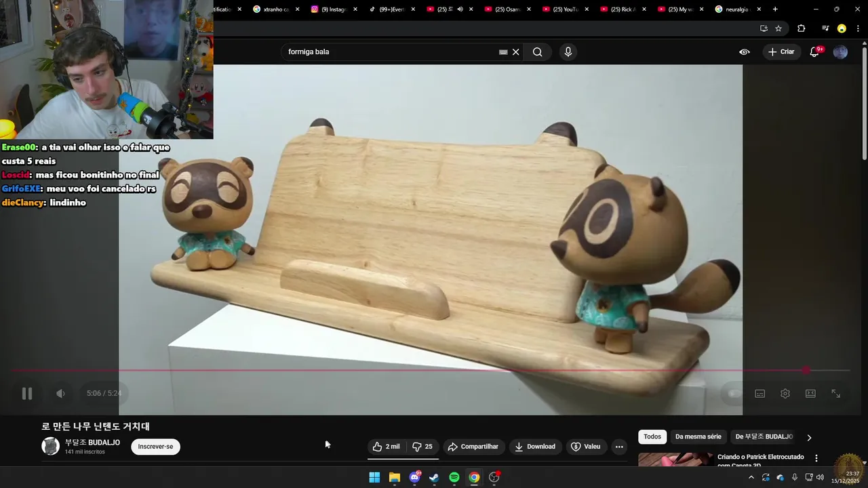The width and height of the screenshot is (868, 488).
Task: Open the BUDALJO channel name link
Action: 92,443
